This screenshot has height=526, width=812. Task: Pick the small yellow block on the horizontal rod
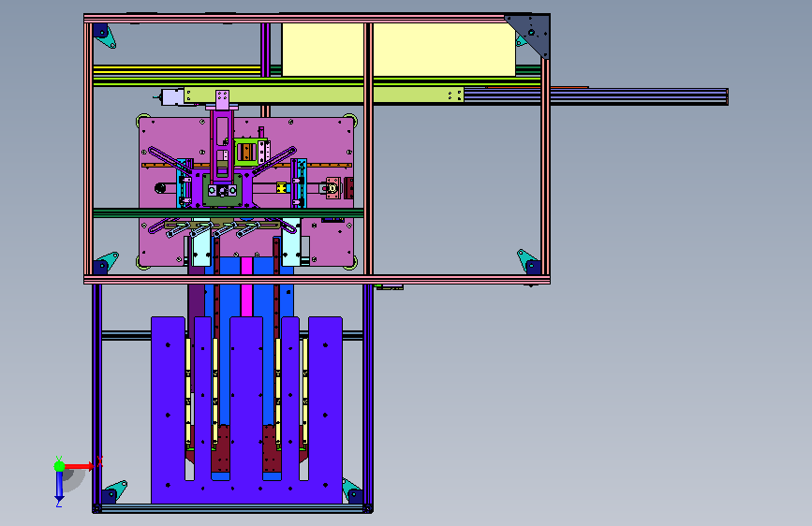coord(281,188)
